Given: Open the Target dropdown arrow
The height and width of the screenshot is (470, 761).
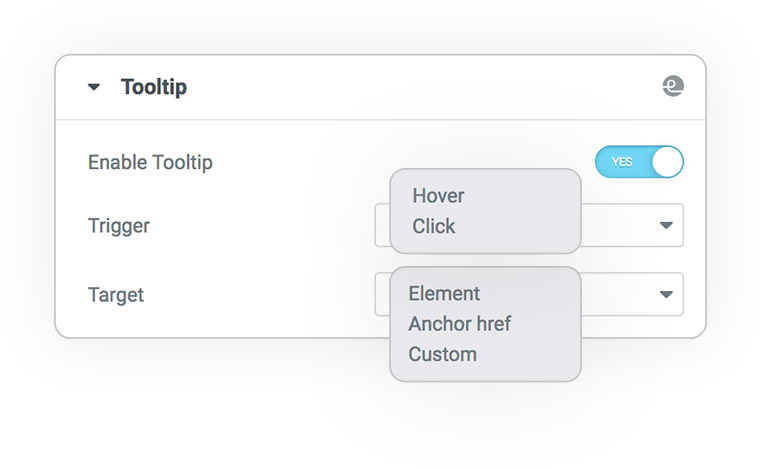Looking at the screenshot, I should [x=666, y=294].
